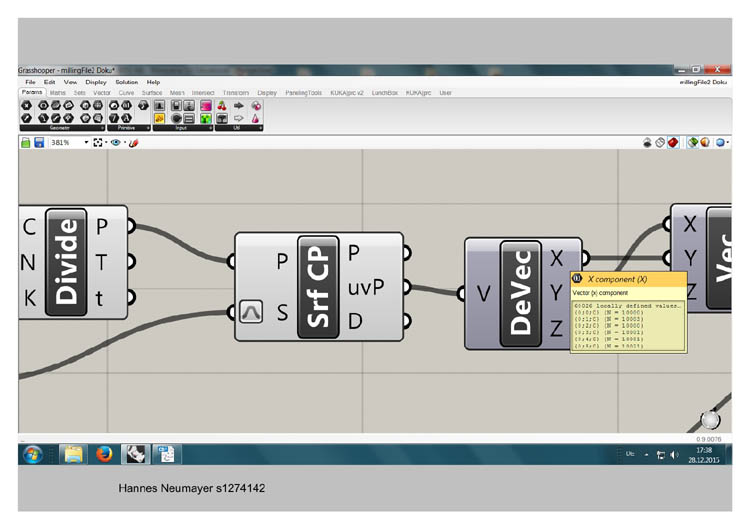
Task: Select the green image sampler input icon
Action: (x=206, y=118)
